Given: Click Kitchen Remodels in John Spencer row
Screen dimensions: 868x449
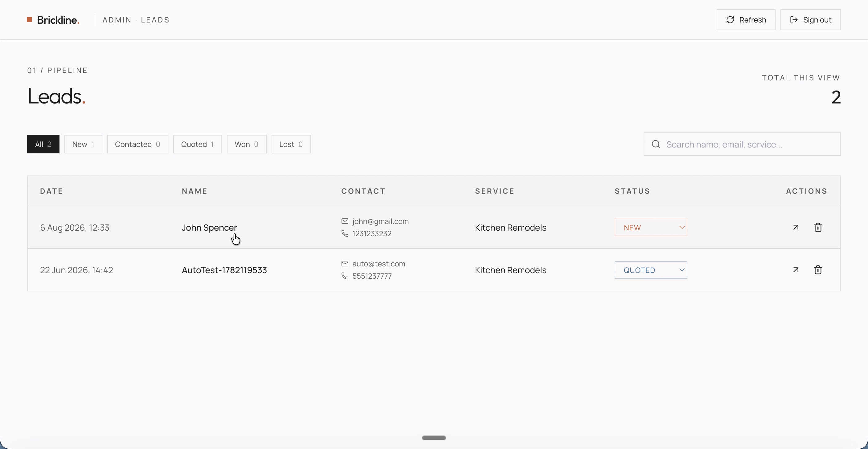Looking at the screenshot, I should 510,228.
